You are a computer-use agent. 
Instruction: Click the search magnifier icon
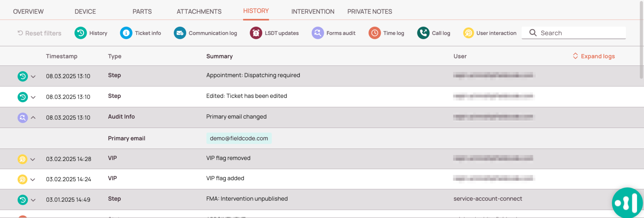[533, 33]
